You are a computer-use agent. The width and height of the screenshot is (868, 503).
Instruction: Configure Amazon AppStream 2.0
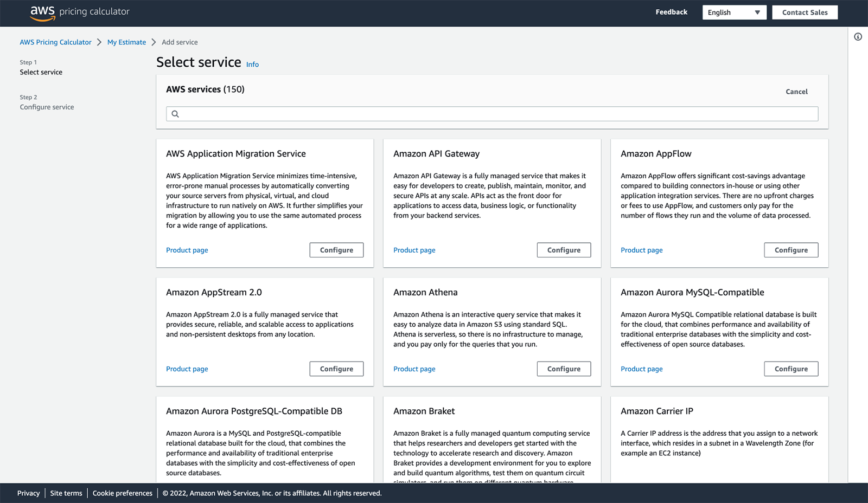[x=336, y=369]
